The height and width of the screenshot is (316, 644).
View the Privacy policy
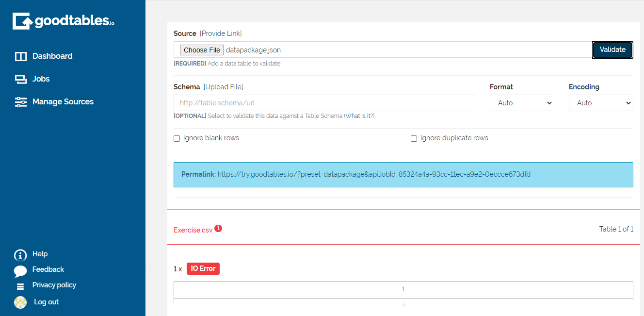pos(54,285)
